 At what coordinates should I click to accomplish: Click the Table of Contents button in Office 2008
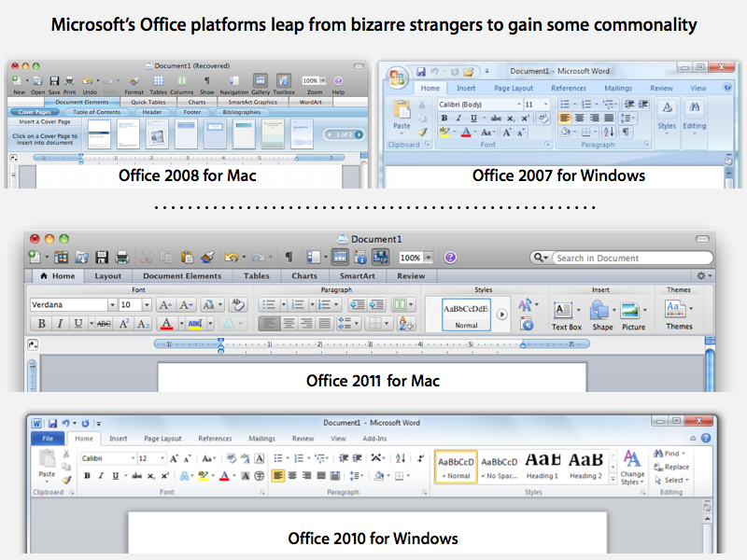coord(97,112)
